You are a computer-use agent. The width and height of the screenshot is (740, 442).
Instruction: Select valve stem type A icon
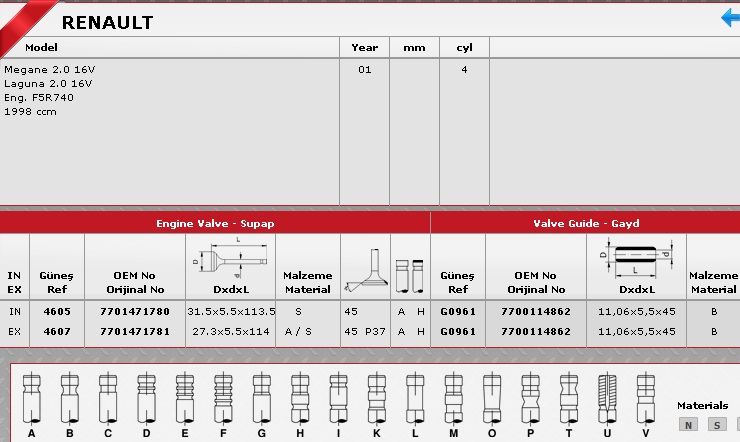(x=31, y=399)
